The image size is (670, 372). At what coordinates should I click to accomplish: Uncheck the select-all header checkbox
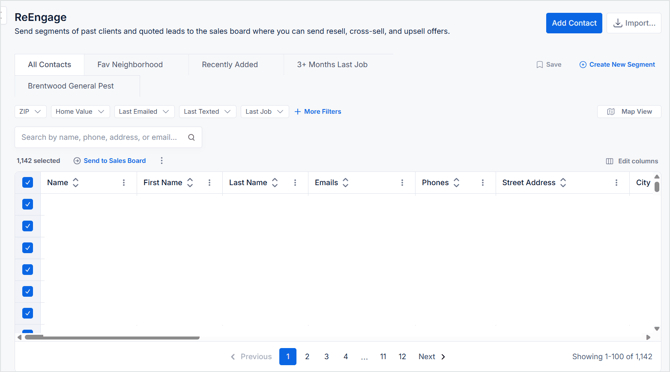point(28,183)
